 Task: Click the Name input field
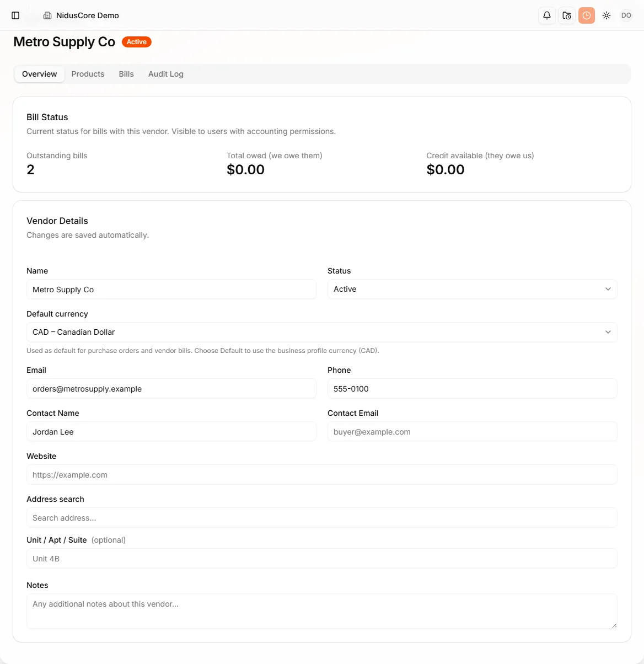171,289
